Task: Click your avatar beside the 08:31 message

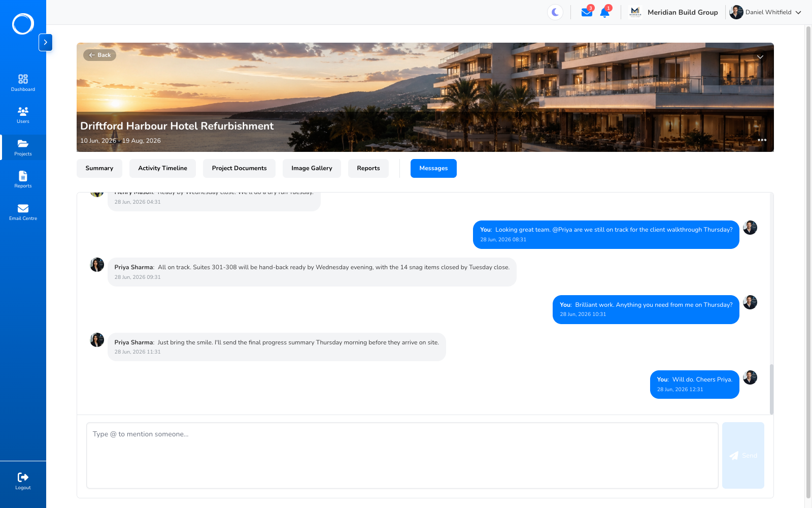Action: 750,228
